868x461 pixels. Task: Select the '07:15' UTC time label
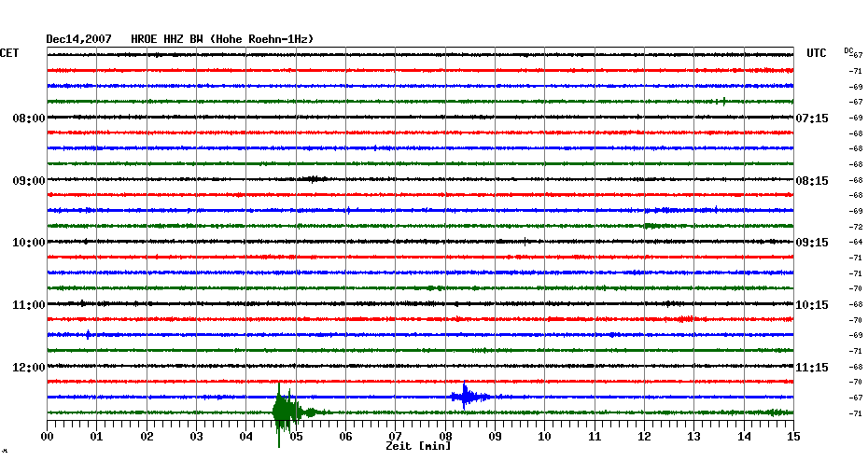pyautogui.click(x=812, y=119)
